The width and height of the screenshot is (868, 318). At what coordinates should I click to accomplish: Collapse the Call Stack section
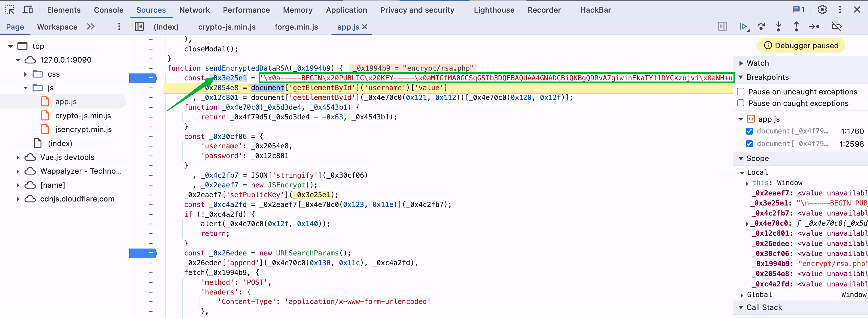click(741, 307)
